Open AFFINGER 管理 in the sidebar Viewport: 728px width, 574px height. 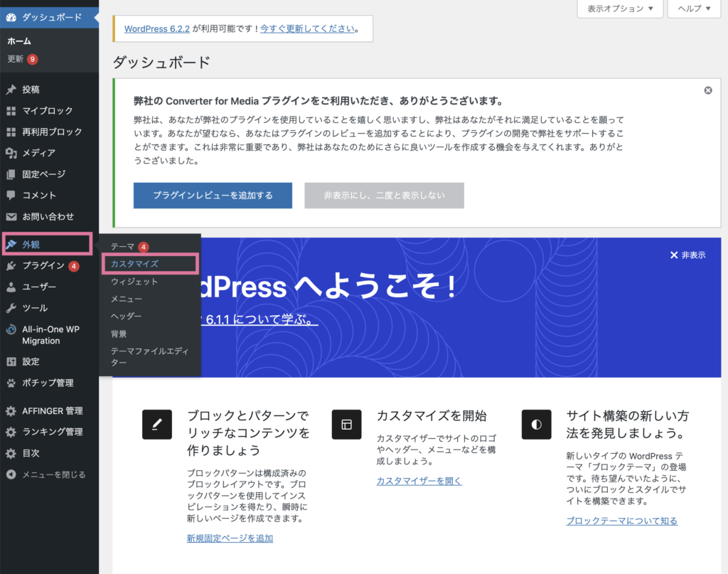49,411
